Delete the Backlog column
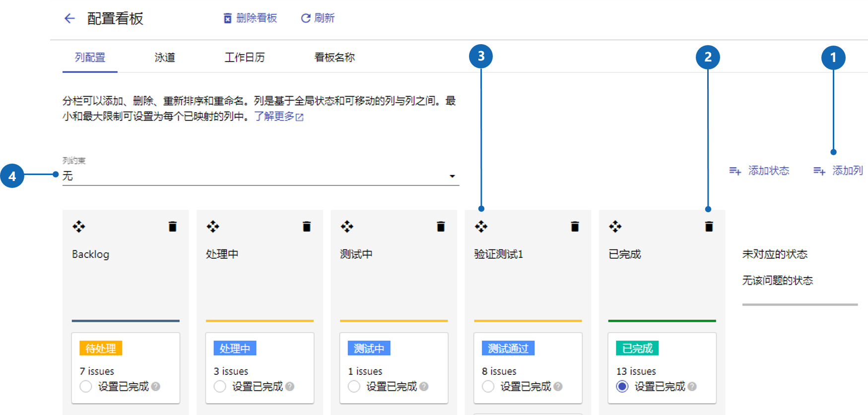 (173, 227)
